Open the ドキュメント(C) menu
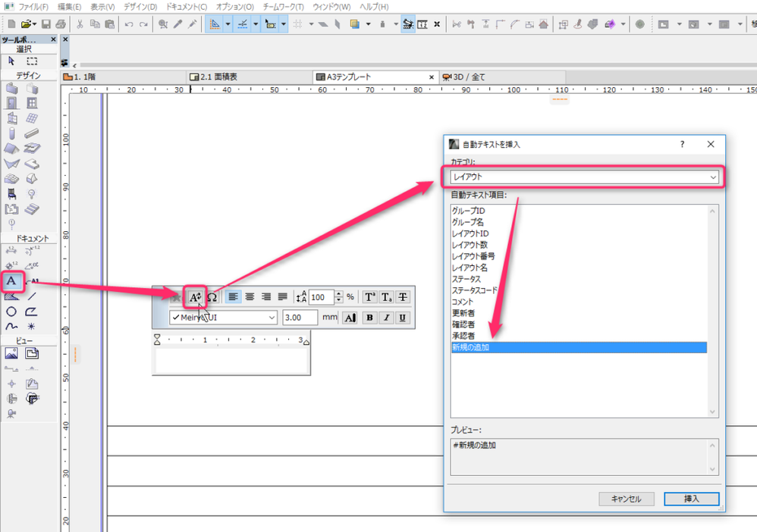The width and height of the screenshot is (757, 532). point(187,7)
